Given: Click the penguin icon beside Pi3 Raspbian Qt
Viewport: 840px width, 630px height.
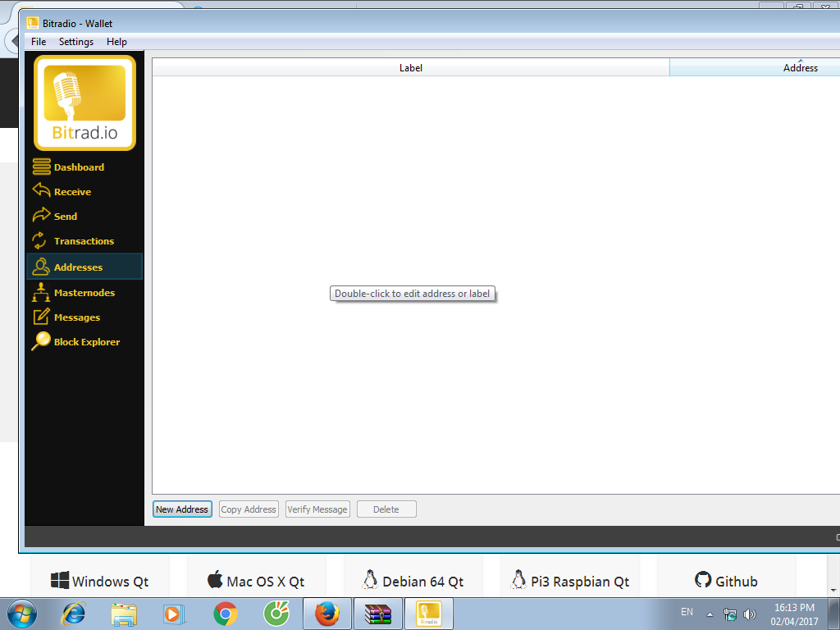Looking at the screenshot, I should click(x=518, y=580).
